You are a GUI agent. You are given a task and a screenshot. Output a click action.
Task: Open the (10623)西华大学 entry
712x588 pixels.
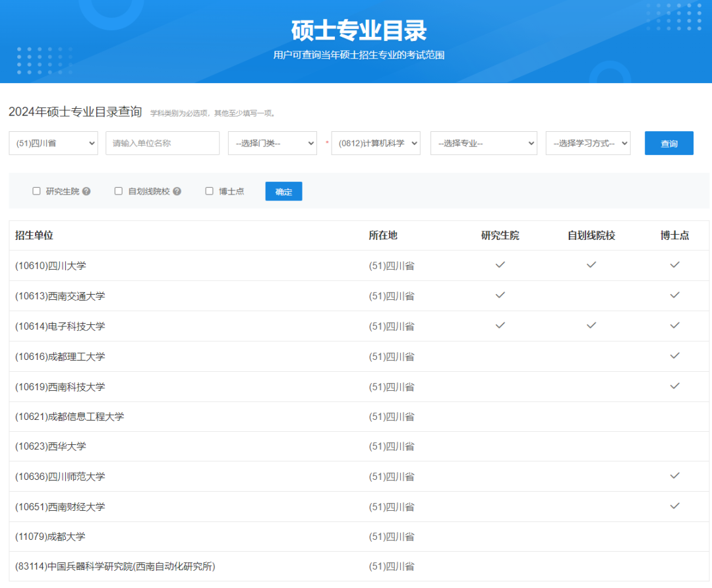tap(50, 446)
